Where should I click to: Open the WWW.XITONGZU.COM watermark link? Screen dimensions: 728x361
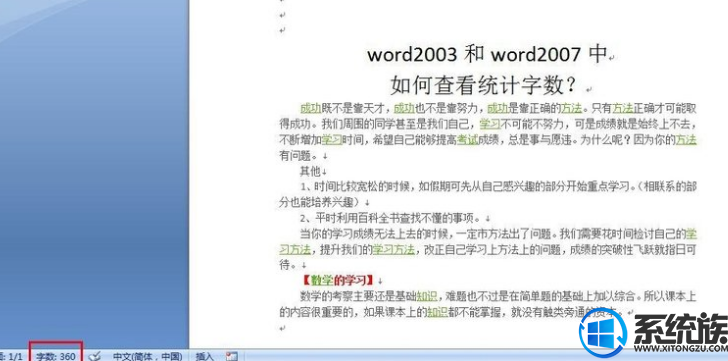680,348
